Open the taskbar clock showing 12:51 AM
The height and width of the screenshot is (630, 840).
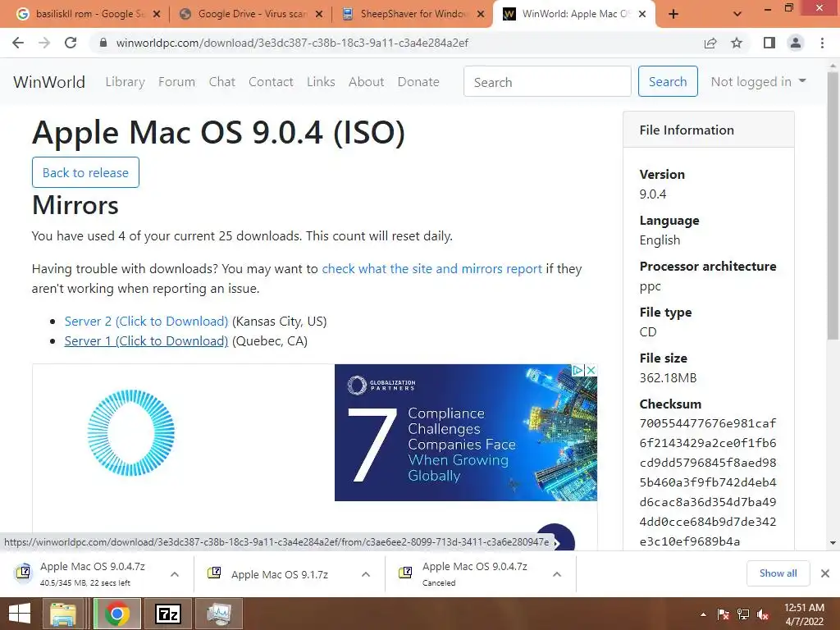pos(804,614)
